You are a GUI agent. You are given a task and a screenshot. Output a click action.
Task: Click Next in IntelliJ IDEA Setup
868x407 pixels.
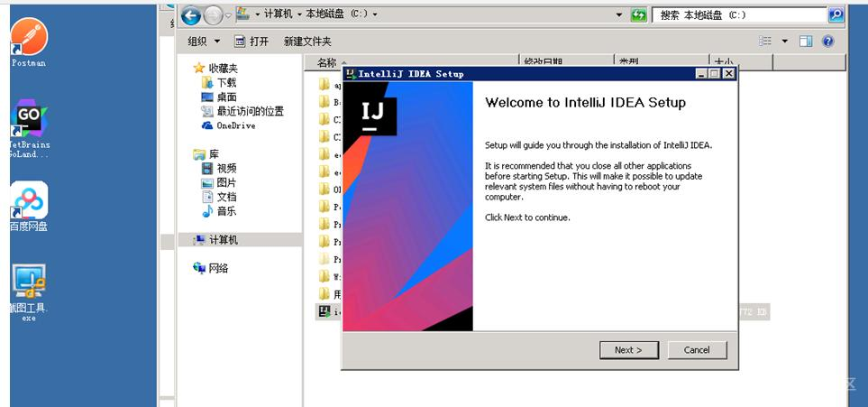629,350
